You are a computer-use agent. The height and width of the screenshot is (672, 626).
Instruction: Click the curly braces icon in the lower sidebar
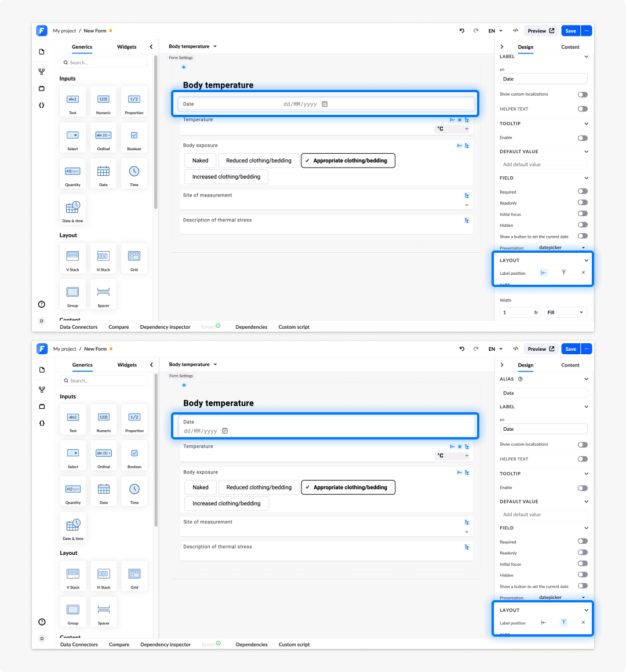click(42, 423)
